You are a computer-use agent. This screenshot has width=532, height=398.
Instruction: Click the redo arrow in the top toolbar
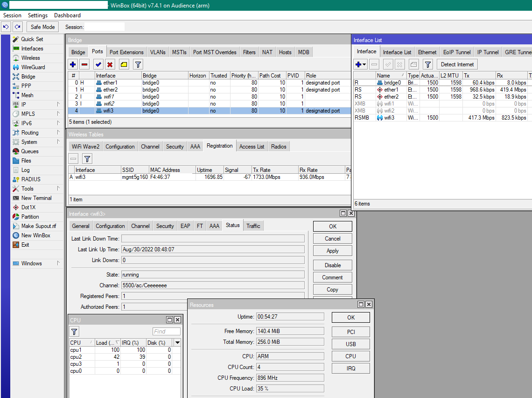[17, 27]
